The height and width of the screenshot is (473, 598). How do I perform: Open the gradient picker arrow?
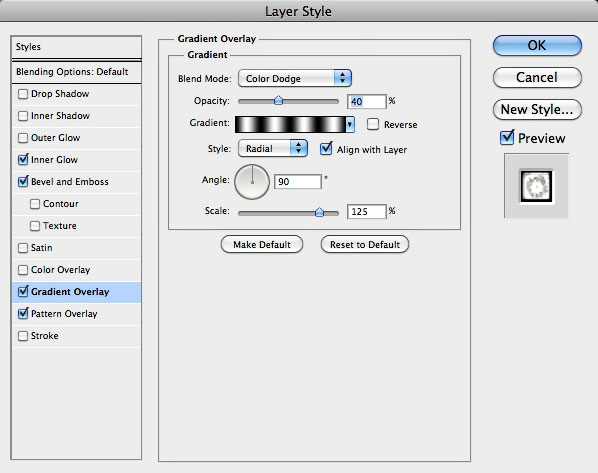click(x=350, y=124)
